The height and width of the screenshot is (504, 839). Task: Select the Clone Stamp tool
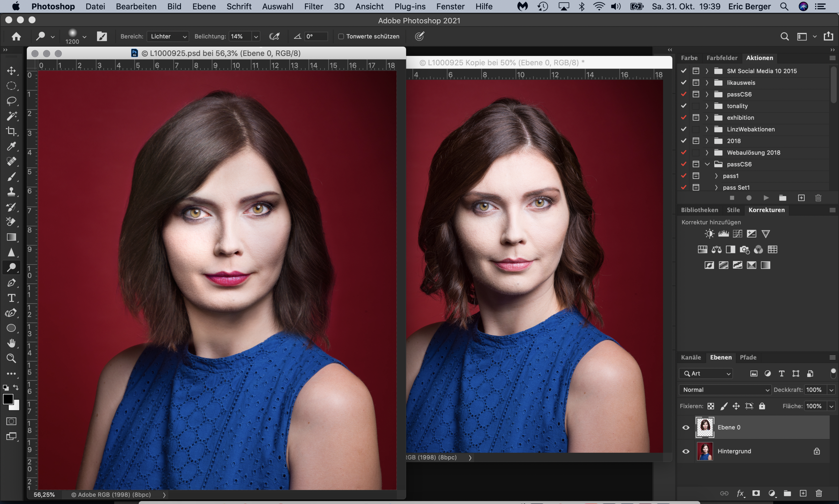[x=11, y=192]
